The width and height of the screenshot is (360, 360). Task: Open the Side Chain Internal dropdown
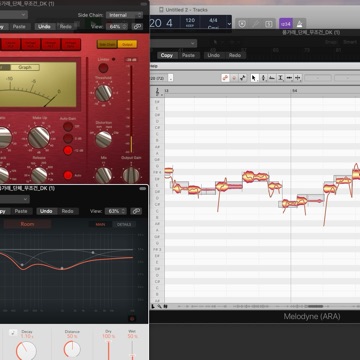click(x=124, y=15)
